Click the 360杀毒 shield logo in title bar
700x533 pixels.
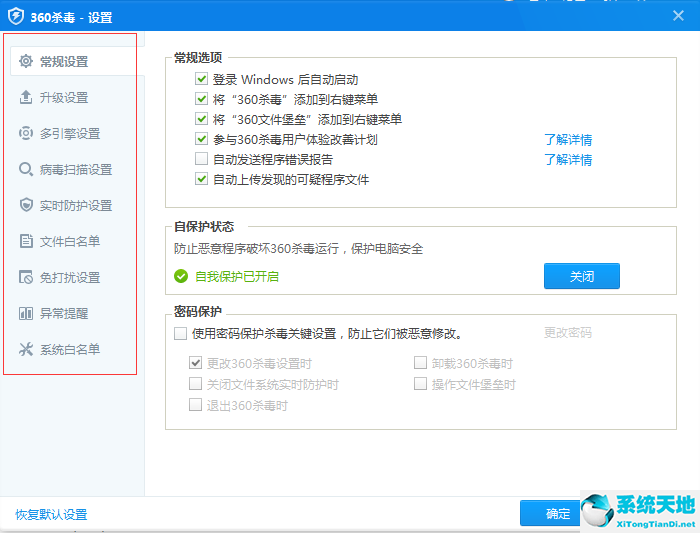pyautogui.click(x=16, y=17)
